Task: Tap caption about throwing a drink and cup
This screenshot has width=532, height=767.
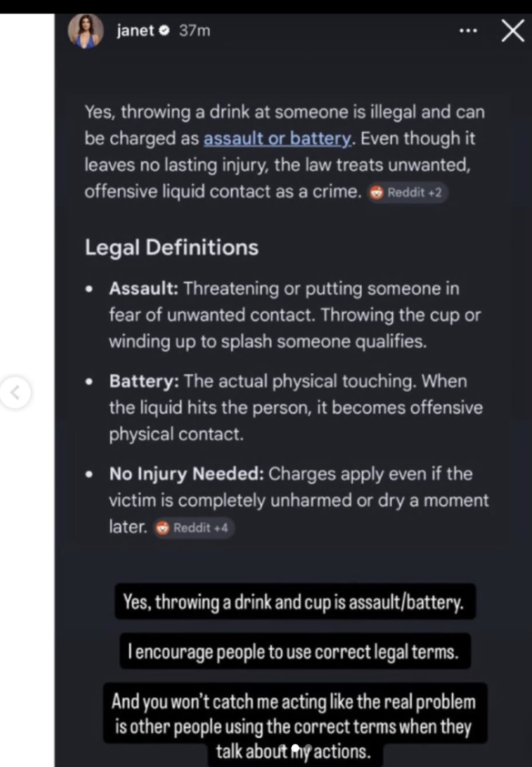Action: click(295, 601)
